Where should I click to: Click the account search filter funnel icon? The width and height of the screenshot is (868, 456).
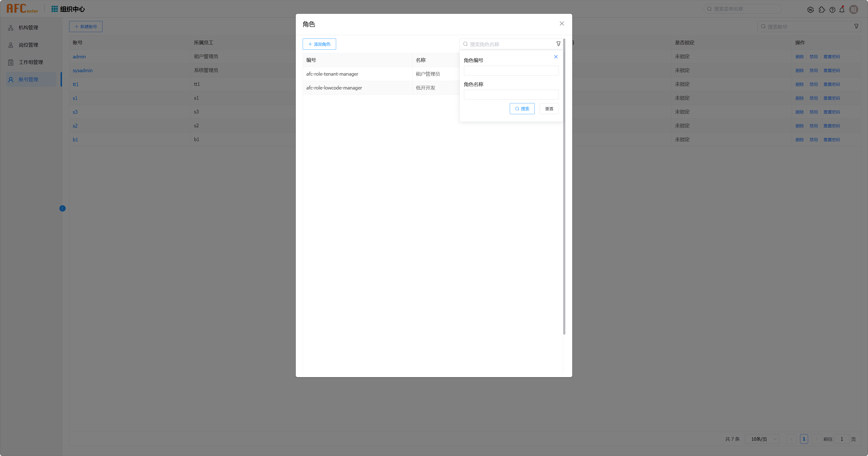(x=856, y=26)
